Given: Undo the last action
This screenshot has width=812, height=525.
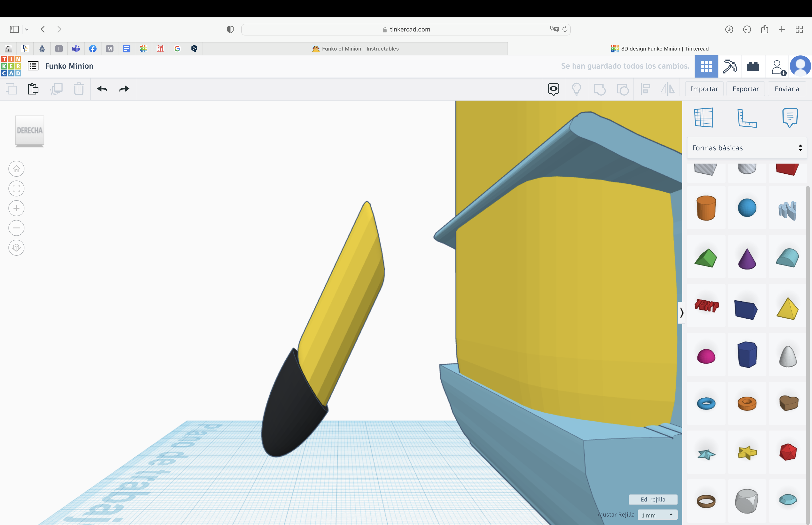Looking at the screenshot, I should click(102, 89).
